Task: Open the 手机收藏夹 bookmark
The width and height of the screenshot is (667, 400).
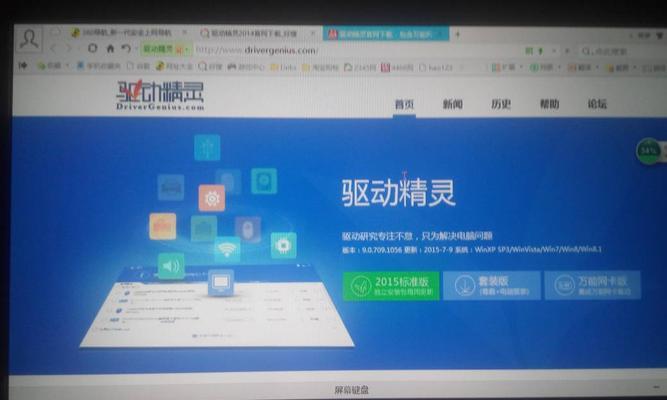Action: pos(100,66)
